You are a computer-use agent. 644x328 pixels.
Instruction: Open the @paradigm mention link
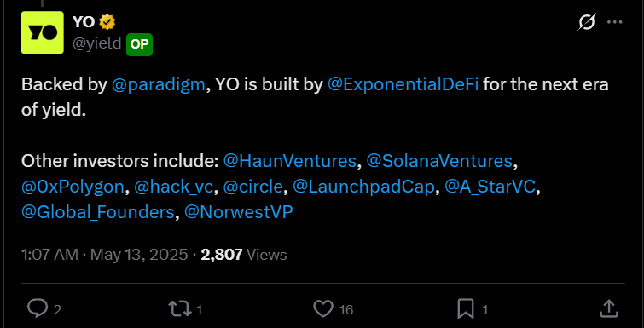click(158, 85)
